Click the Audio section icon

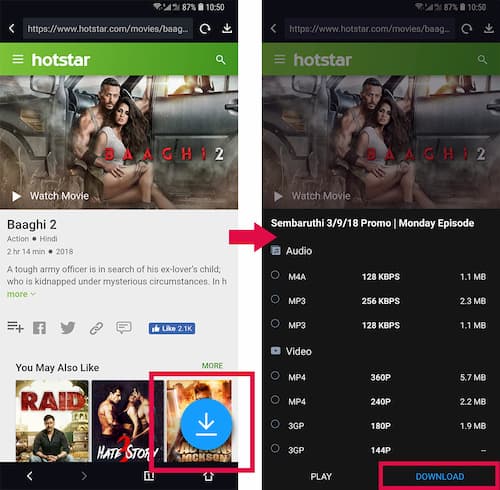coord(275,250)
